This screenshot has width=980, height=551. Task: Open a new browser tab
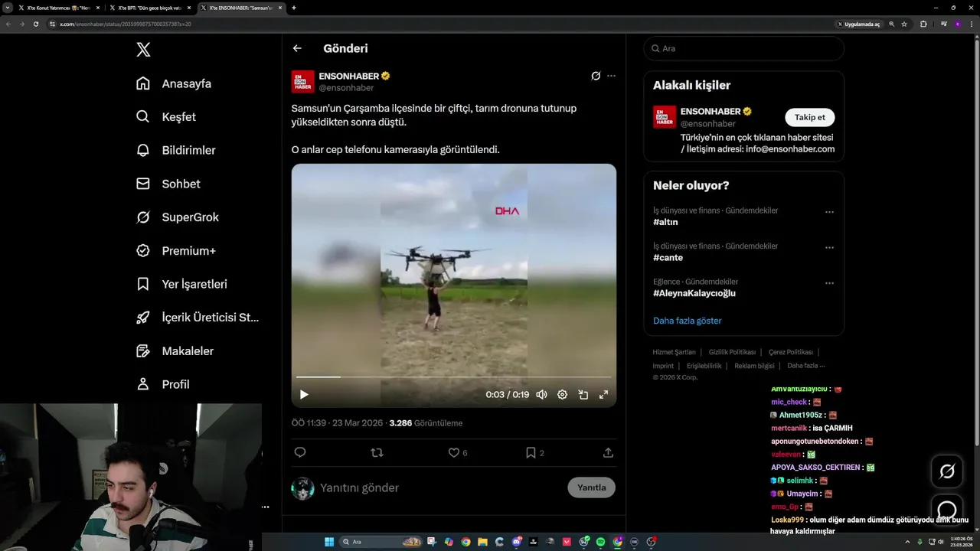(294, 8)
